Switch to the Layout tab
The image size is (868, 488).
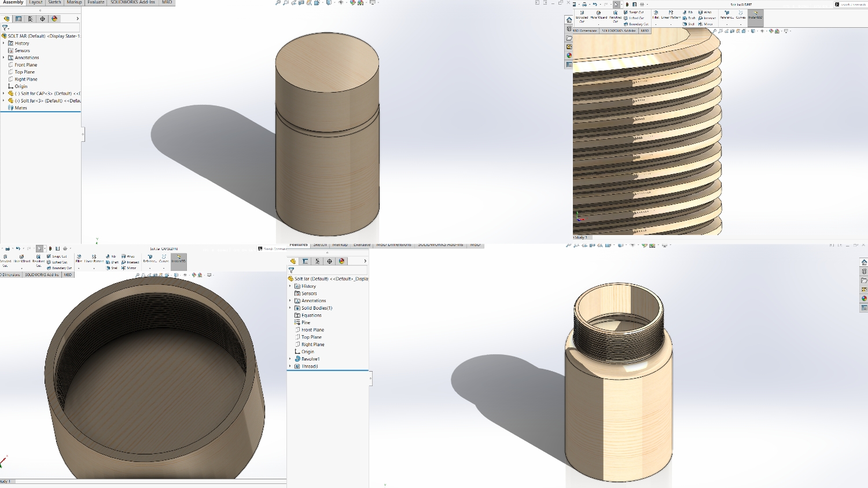[x=36, y=2]
